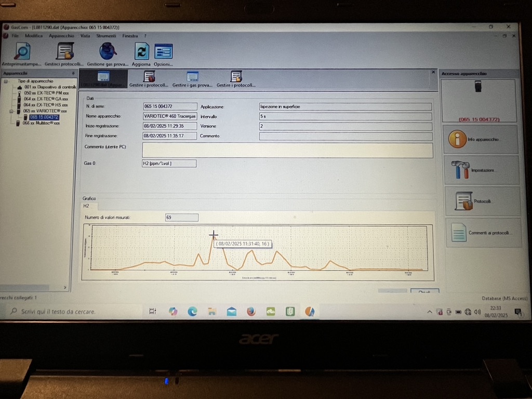Click the left tree panel horizontal scrollbar
The height and width of the screenshot is (399, 532).
(x=34, y=287)
